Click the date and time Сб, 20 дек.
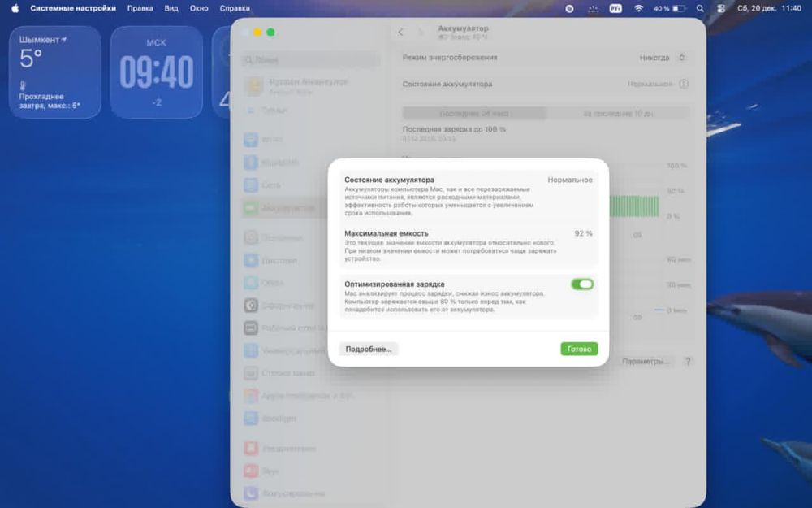Viewport: 812px width, 508px height. point(769,8)
